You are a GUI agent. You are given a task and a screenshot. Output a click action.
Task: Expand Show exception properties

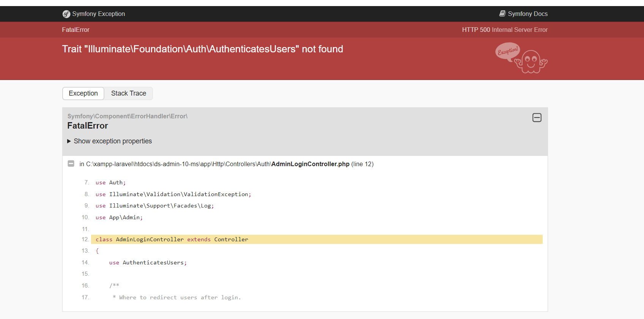coord(113,141)
